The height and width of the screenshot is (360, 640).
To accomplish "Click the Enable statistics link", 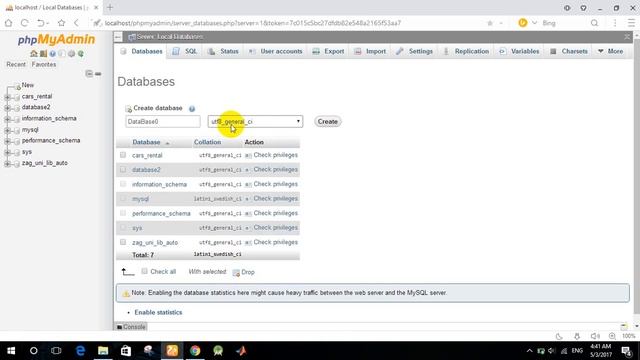I will [158, 312].
